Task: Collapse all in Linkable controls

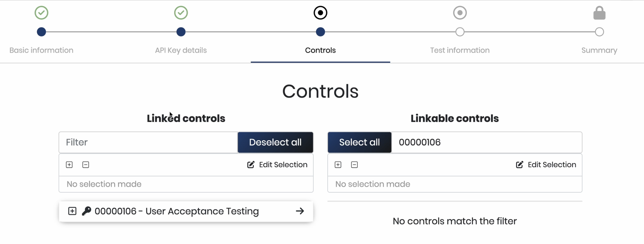Action: point(354,165)
